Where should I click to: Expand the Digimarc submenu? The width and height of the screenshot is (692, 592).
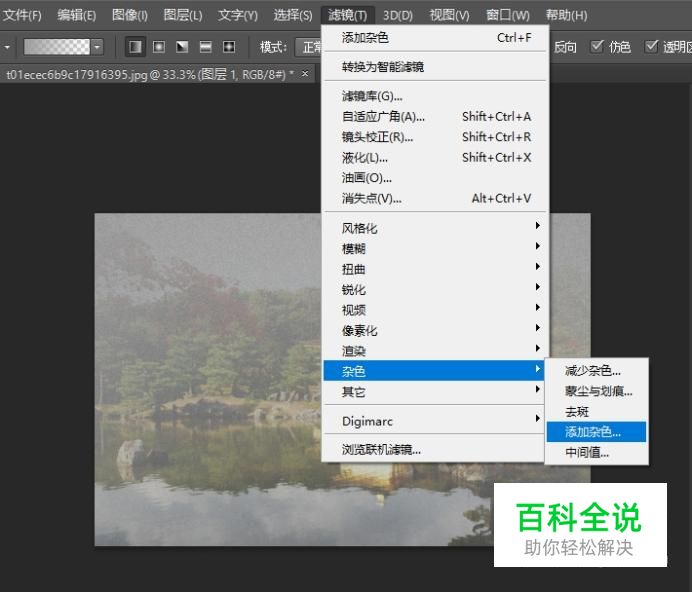pyautogui.click(x=435, y=421)
